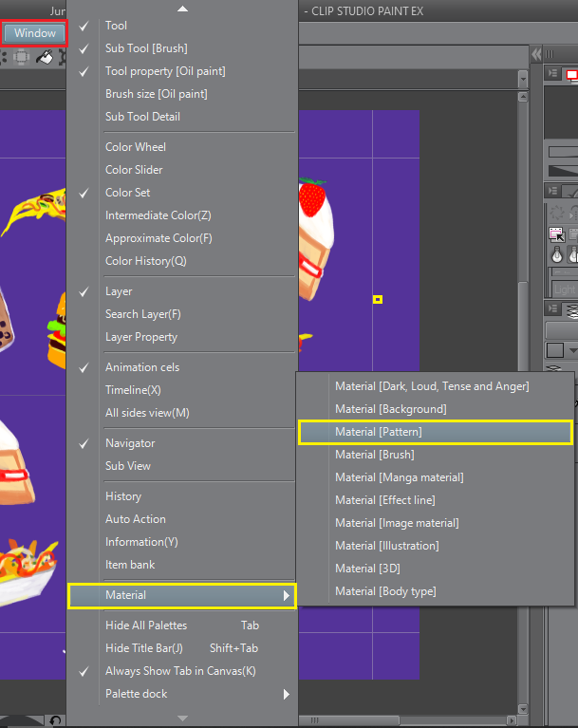Open the Window menu

pos(35,33)
